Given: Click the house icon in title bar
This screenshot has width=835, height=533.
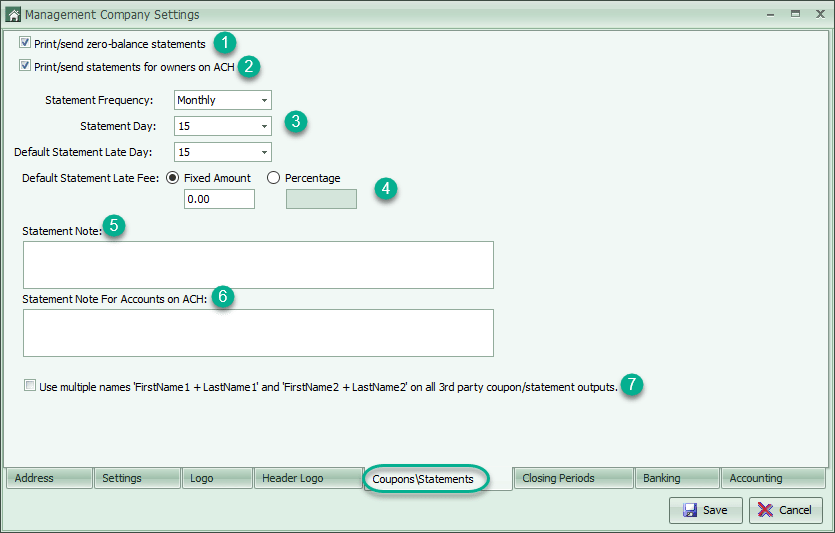Looking at the screenshot, I should (x=13, y=14).
